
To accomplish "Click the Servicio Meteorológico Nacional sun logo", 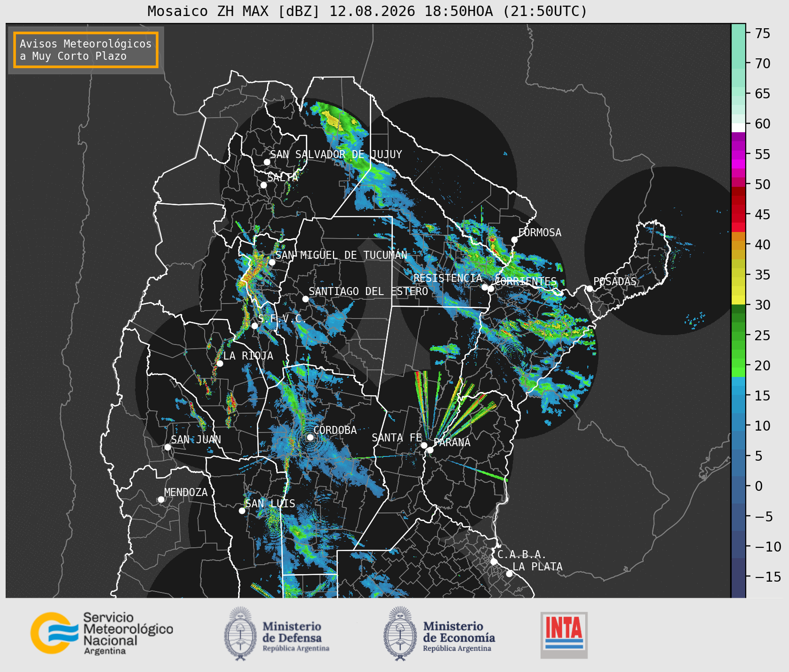I will [55, 632].
